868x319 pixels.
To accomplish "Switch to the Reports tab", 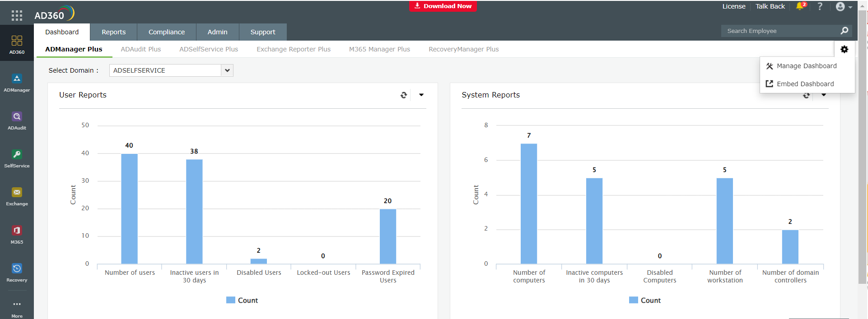I will coord(113,32).
